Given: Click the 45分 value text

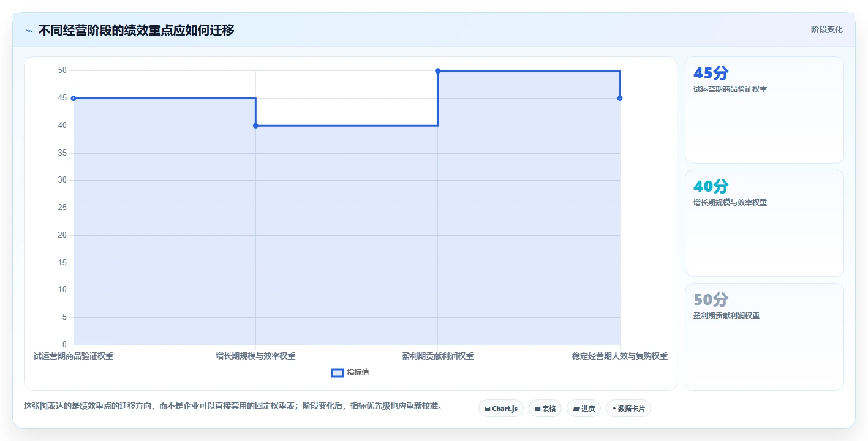Looking at the screenshot, I should [711, 73].
